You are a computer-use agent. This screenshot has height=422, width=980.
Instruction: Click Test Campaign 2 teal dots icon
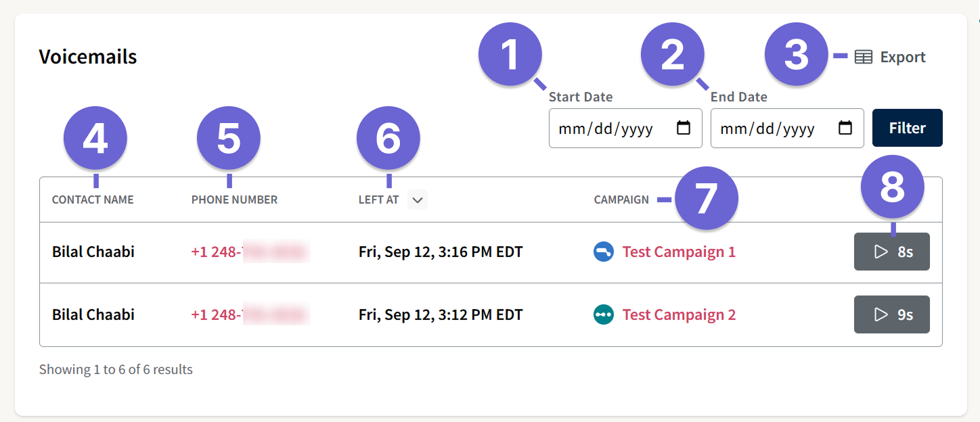603,314
